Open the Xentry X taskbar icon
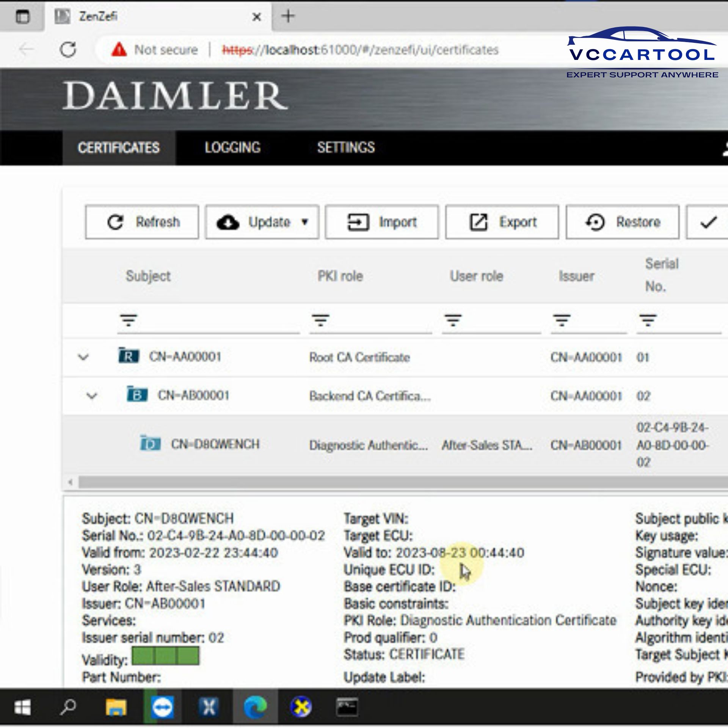Viewport: 728px width, 728px height. click(x=209, y=707)
